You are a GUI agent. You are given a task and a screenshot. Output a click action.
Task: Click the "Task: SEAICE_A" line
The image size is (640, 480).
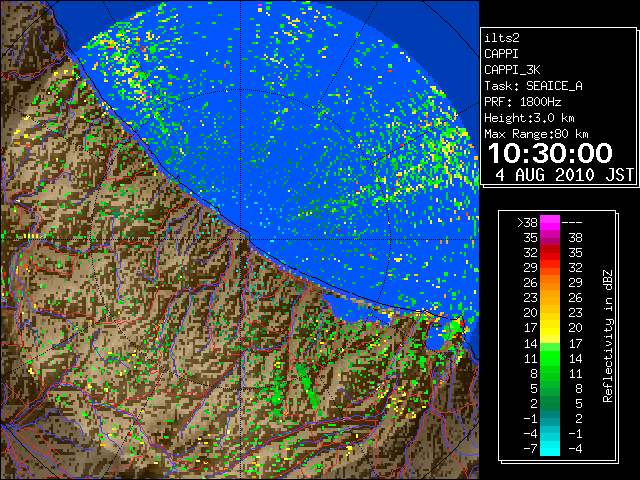pyautogui.click(x=533, y=86)
